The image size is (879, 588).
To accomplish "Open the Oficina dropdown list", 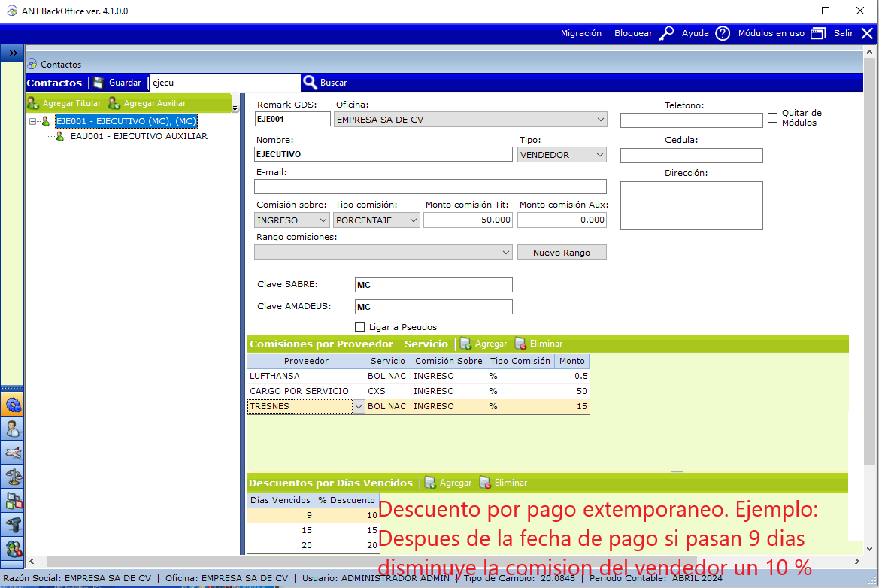I will (x=600, y=119).
